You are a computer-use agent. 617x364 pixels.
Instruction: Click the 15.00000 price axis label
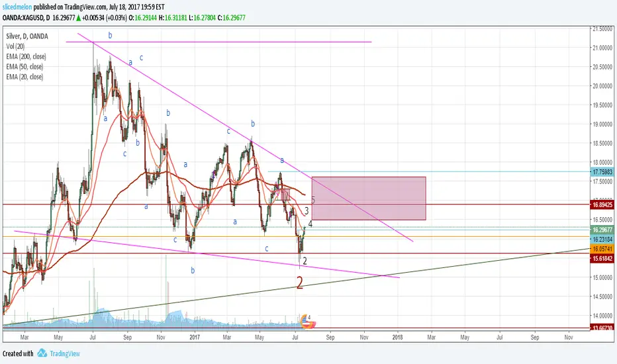click(x=602, y=277)
